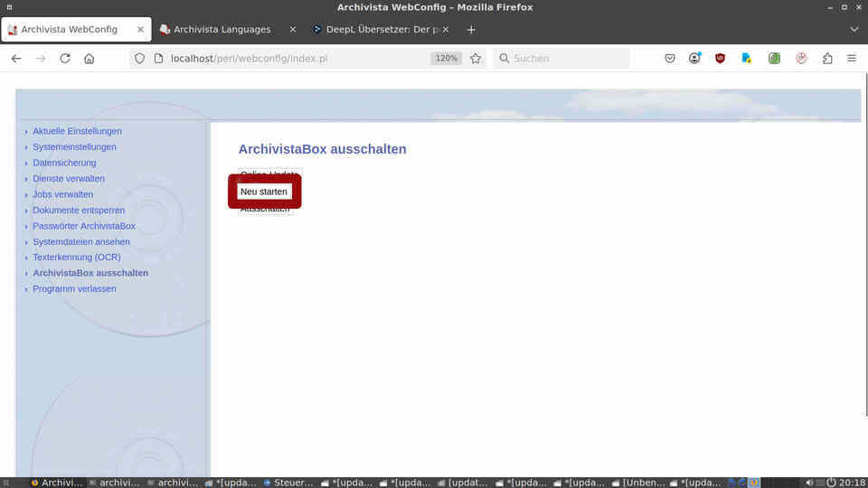
Task: Click the Ausschalten button
Action: coord(265,210)
